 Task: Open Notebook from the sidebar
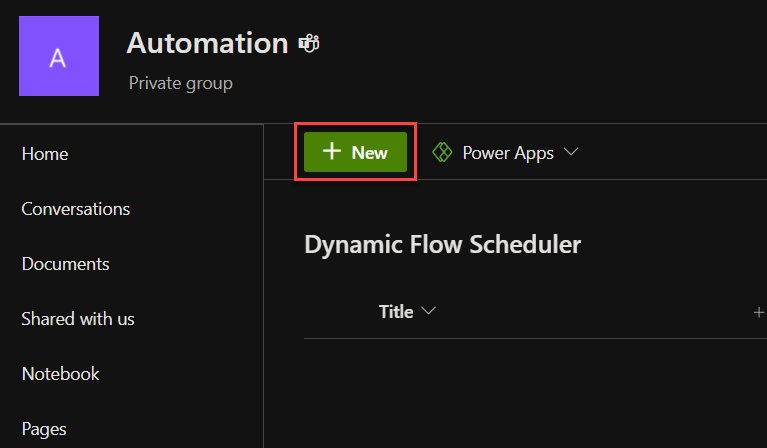[x=61, y=374]
